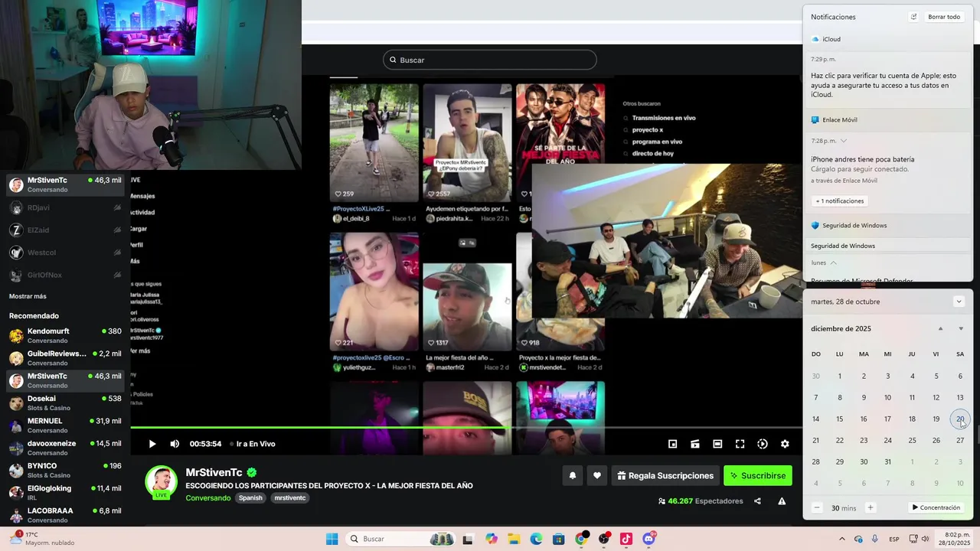Open GirlOfNox in followed channels sidebar
Screen dimensions: 980x551
(x=65, y=275)
